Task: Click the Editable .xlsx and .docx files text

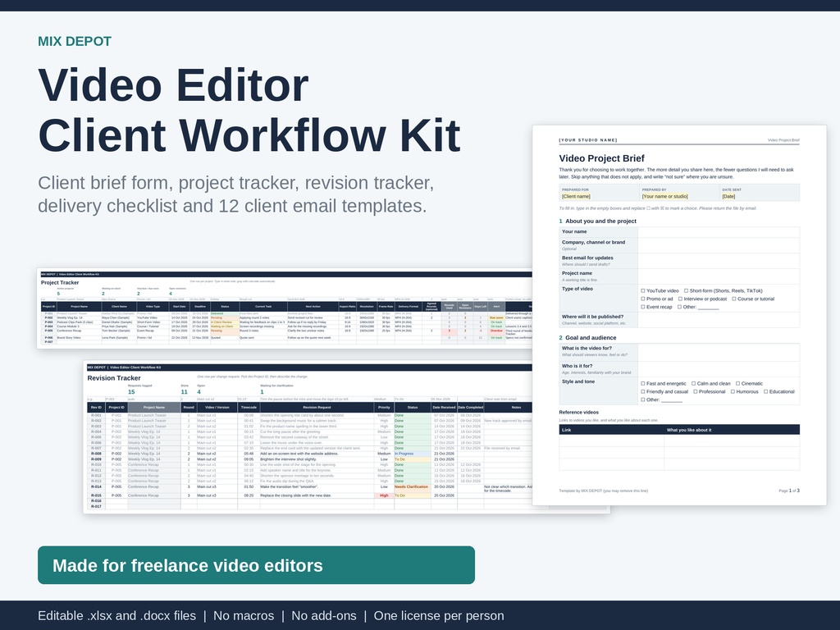Action: point(116,616)
